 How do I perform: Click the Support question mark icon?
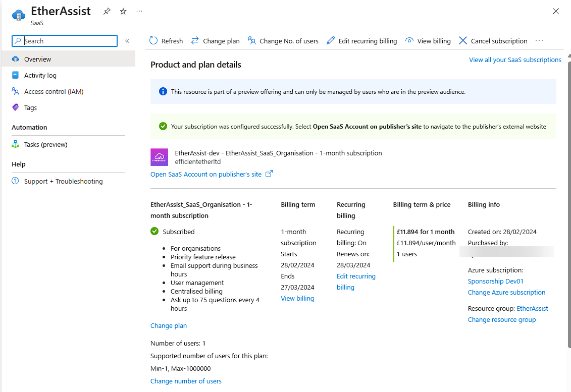[x=15, y=181]
